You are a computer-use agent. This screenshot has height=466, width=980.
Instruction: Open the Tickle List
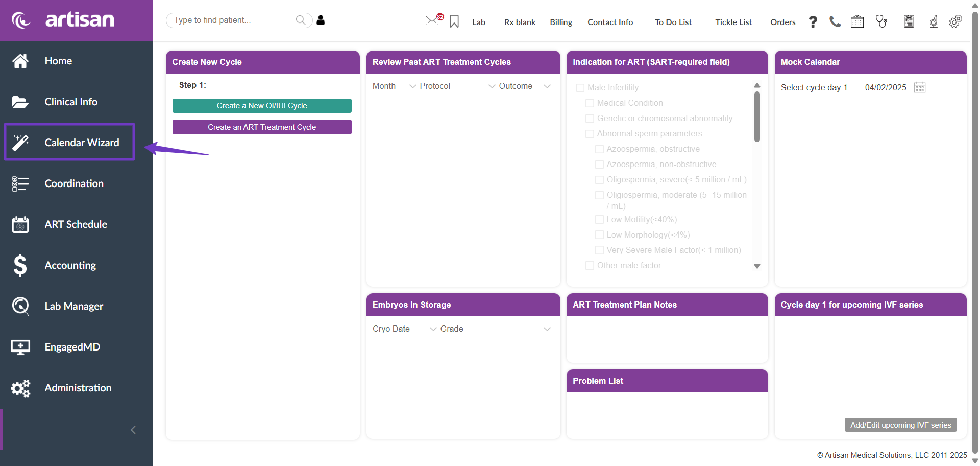(733, 22)
